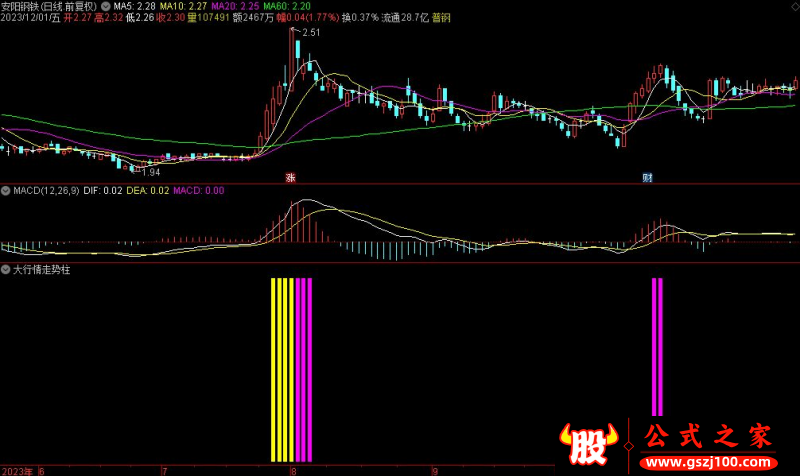The image size is (800, 476).
Task: Select the MA5 moving average label
Action: point(134,6)
